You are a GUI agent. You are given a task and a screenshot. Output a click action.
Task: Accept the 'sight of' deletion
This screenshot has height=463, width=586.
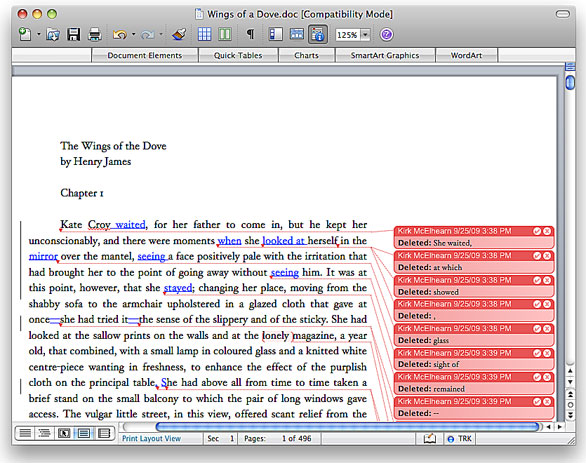click(x=537, y=353)
